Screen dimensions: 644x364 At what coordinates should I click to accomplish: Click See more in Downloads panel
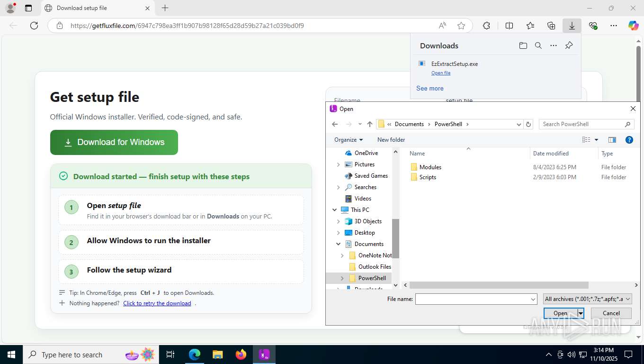click(x=430, y=88)
